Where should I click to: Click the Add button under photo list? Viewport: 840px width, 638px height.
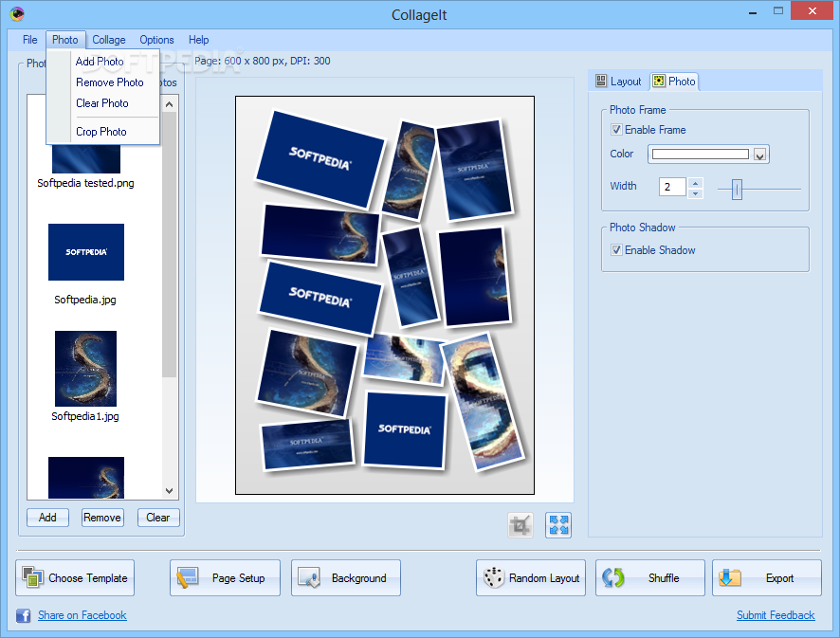(x=47, y=518)
